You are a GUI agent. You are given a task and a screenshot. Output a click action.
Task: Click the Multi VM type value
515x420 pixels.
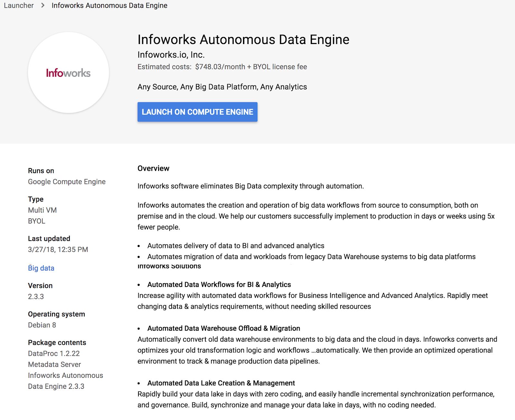(42, 210)
